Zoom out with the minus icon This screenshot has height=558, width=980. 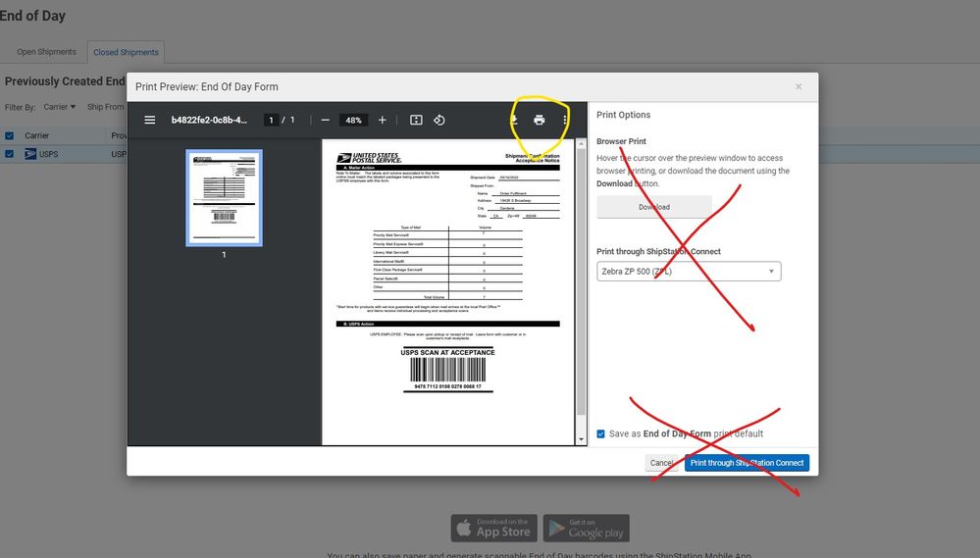[x=325, y=120]
